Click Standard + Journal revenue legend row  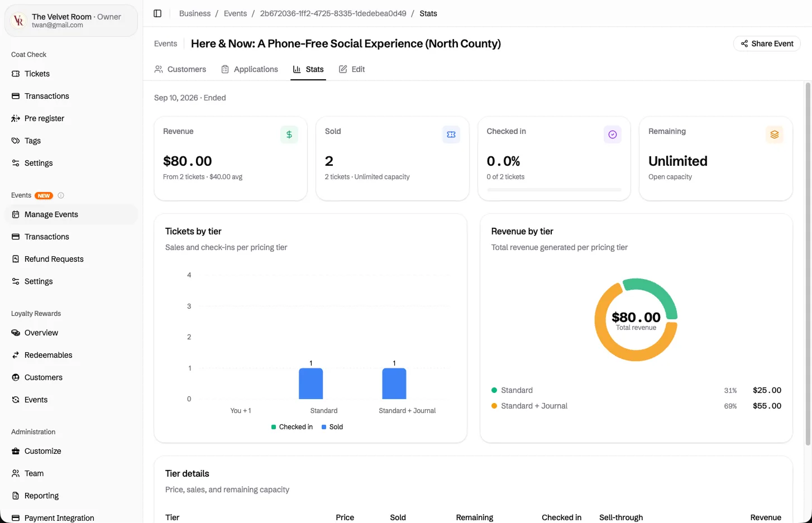coord(636,406)
